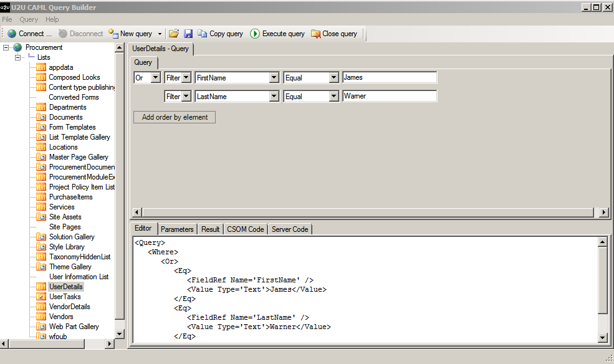Viewport: 614px width, 364px height.
Task: Open the Or operator dropdown
Action: point(155,78)
